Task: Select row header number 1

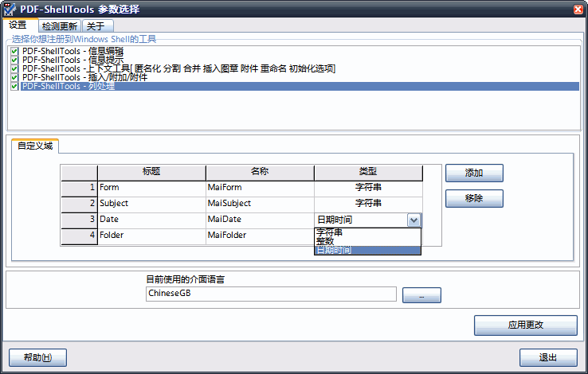Action: (79, 188)
